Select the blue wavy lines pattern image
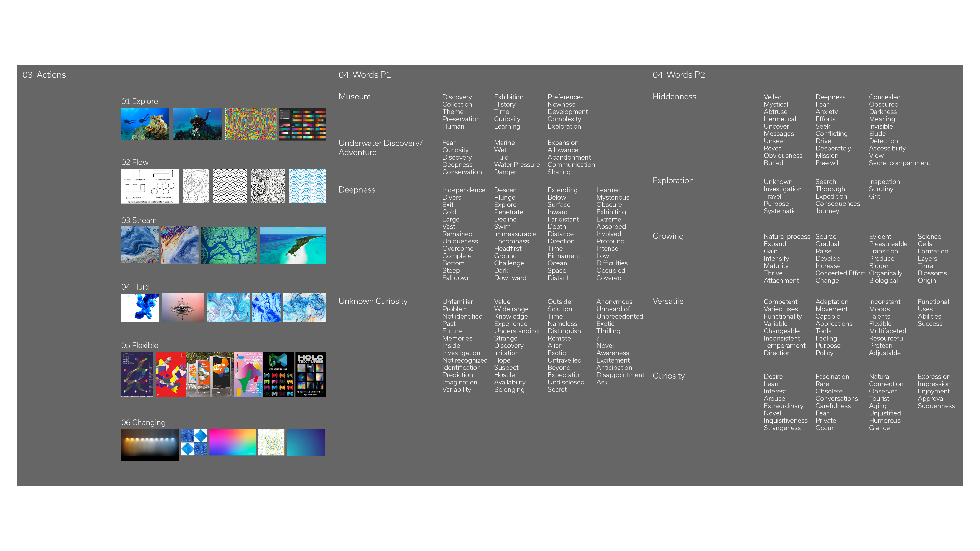The width and height of the screenshot is (980, 551). (307, 186)
